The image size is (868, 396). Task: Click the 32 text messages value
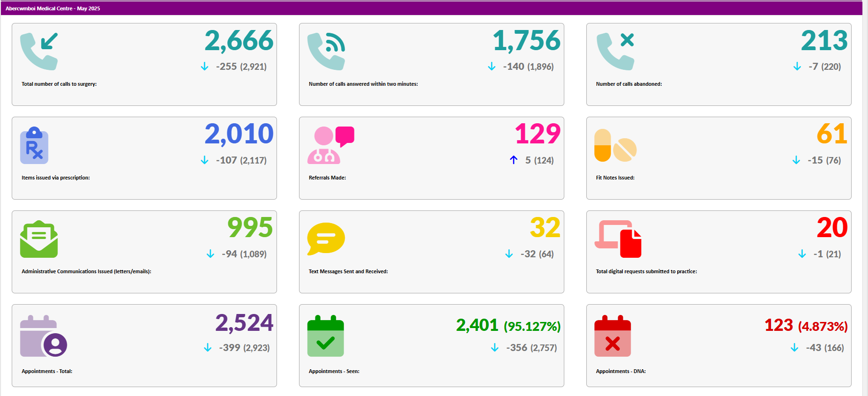(x=545, y=228)
